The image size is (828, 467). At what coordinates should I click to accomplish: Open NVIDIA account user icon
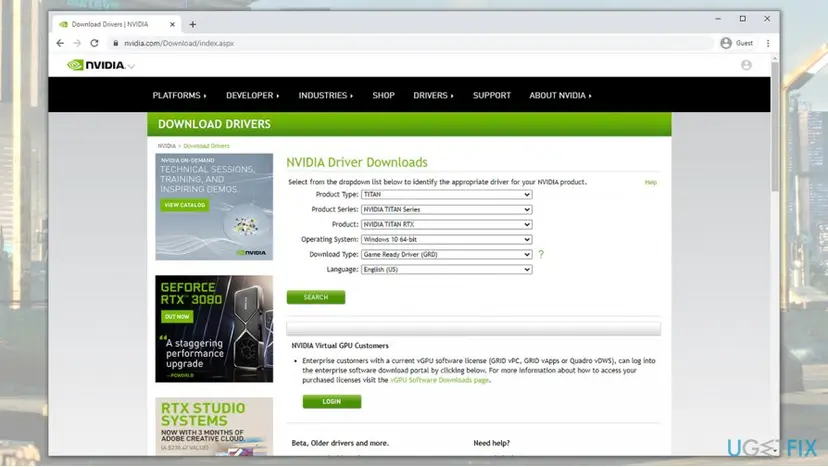(x=746, y=65)
